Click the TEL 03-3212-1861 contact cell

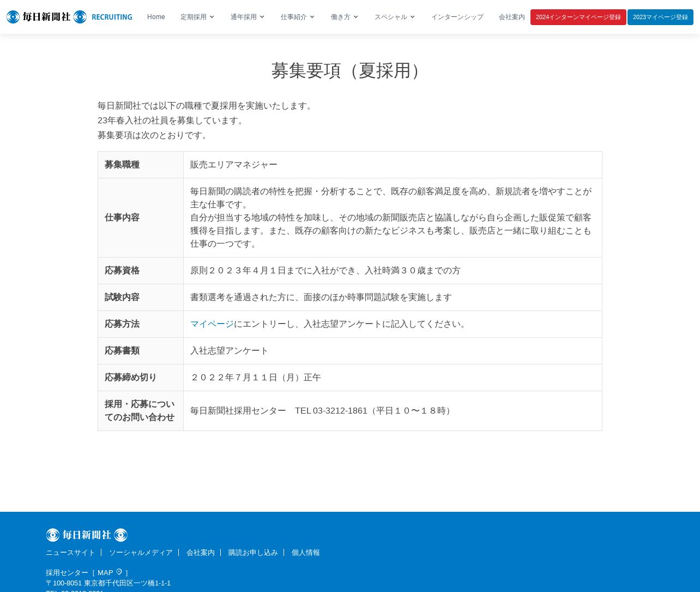coord(393,411)
